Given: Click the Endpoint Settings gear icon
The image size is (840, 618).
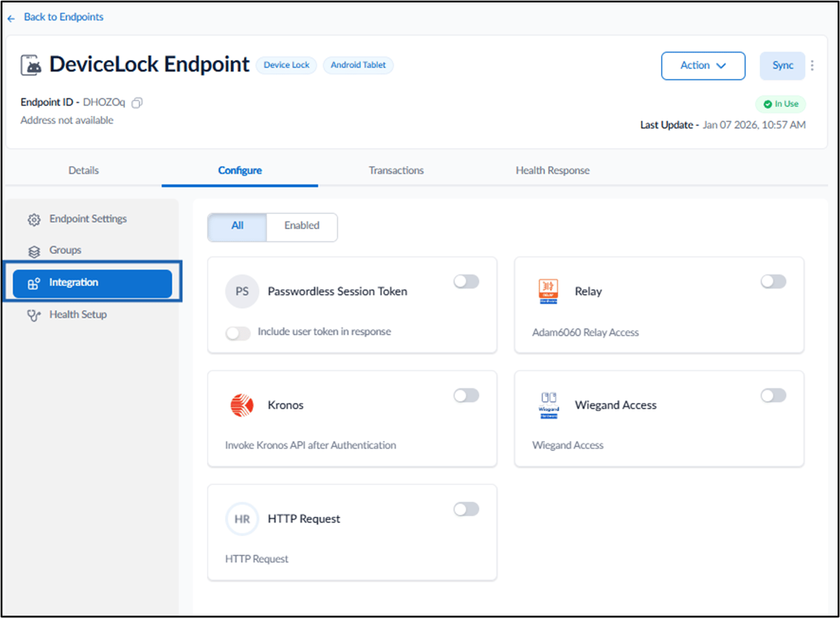Looking at the screenshot, I should coord(34,220).
